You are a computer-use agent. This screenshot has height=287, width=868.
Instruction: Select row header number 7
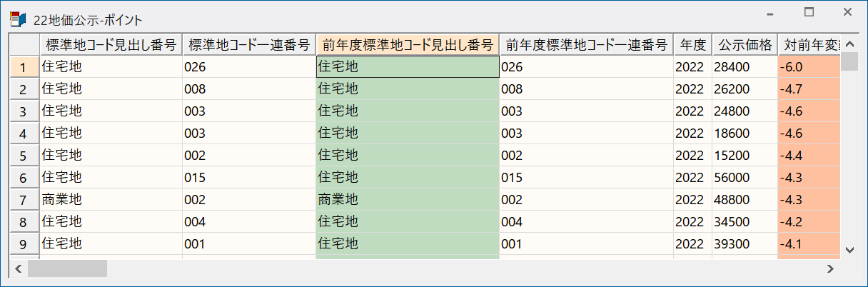[24, 199]
